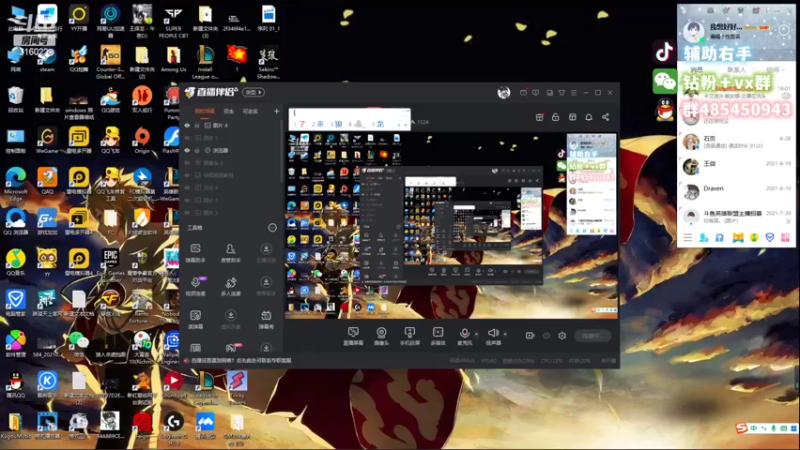Mute the 扬声器 speaker

pyautogui.click(x=493, y=336)
